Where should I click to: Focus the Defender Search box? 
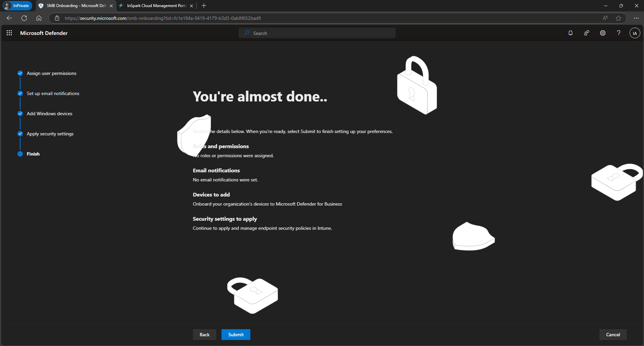coord(317,33)
